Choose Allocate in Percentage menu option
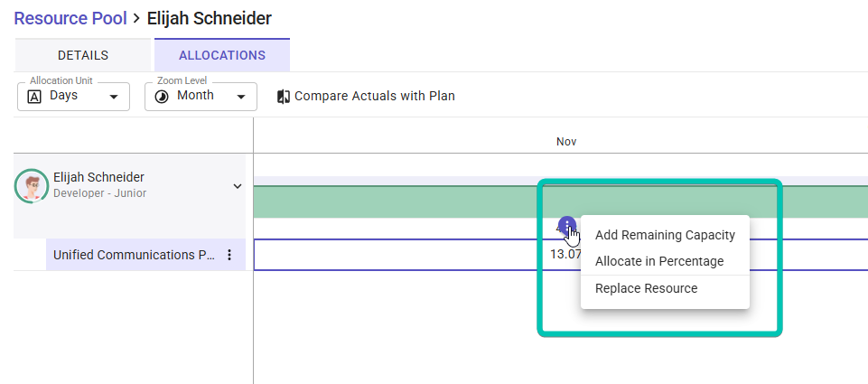 [659, 261]
